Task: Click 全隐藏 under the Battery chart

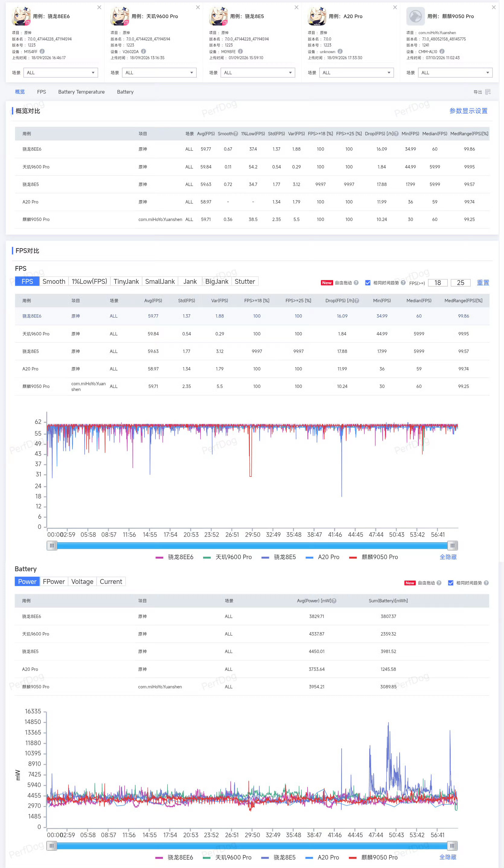Action: 448,857
